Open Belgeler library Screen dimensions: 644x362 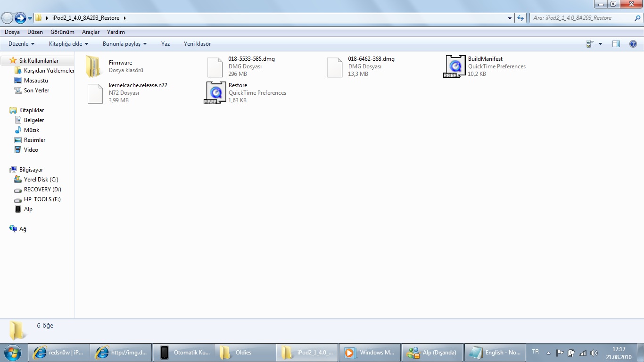click(34, 120)
